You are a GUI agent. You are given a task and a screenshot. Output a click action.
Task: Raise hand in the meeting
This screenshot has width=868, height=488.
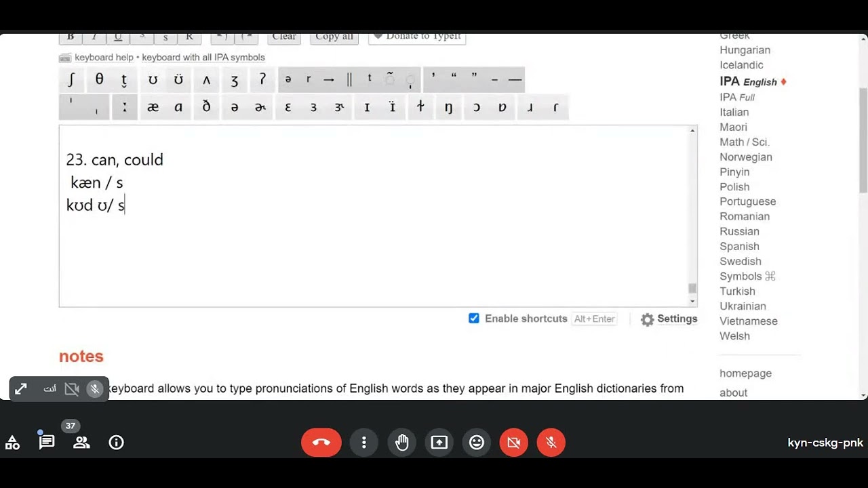tap(402, 443)
